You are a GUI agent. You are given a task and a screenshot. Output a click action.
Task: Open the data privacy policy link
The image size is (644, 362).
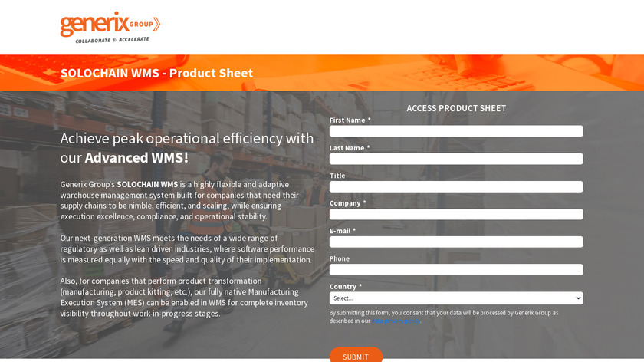396,321
